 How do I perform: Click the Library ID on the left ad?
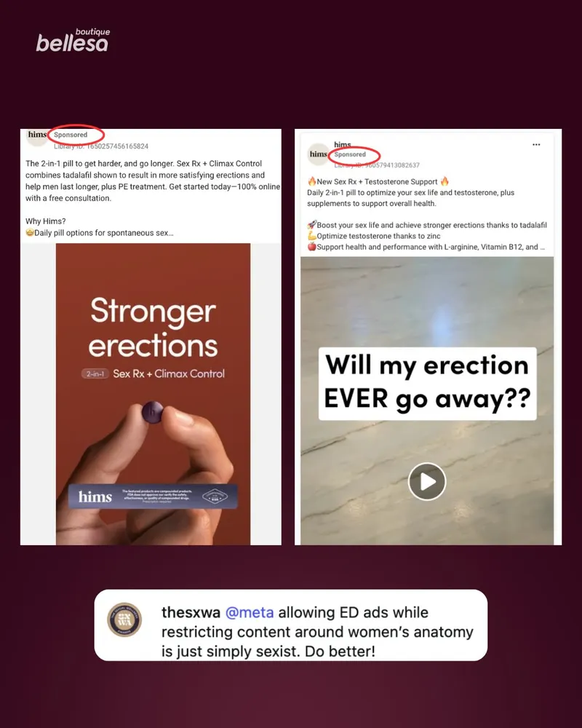coord(101,146)
